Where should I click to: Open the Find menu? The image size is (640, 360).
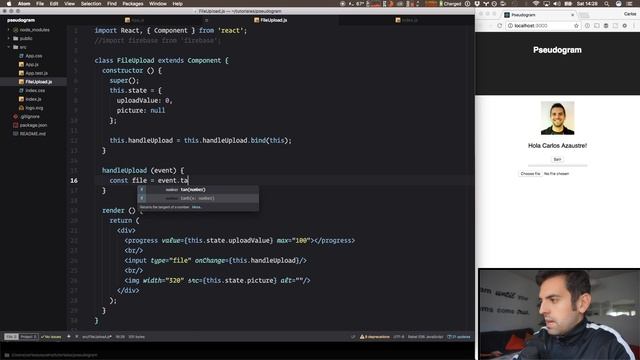click(x=112, y=4)
